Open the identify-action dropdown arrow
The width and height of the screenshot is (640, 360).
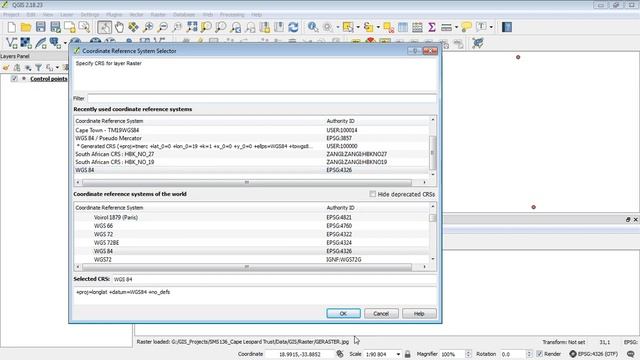click(x=338, y=27)
